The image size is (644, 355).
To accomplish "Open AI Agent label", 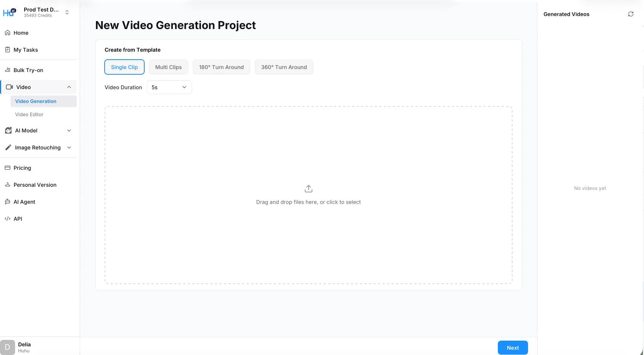I will coord(25,202).
